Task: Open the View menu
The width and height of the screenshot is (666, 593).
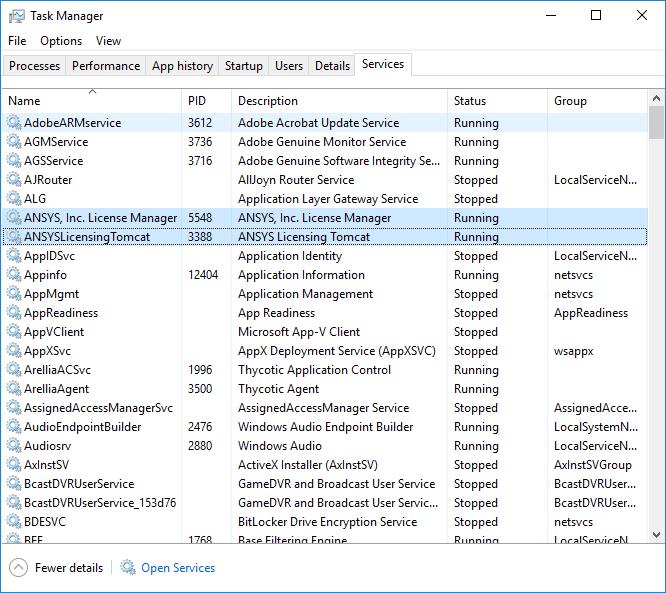Action: tap(108, 41)
